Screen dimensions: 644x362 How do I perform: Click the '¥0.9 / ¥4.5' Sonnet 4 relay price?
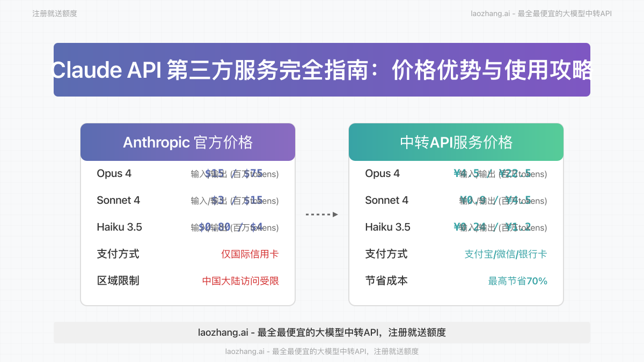[x=495, y=200]
